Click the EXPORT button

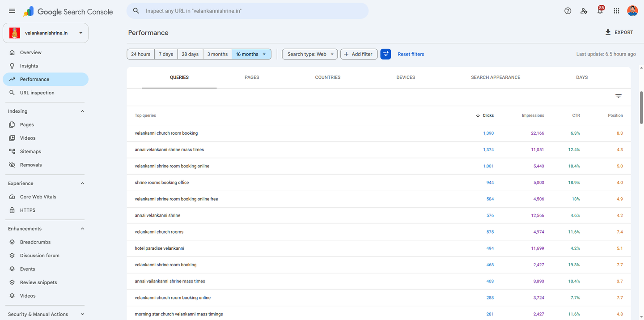click(x=619, y=32)
